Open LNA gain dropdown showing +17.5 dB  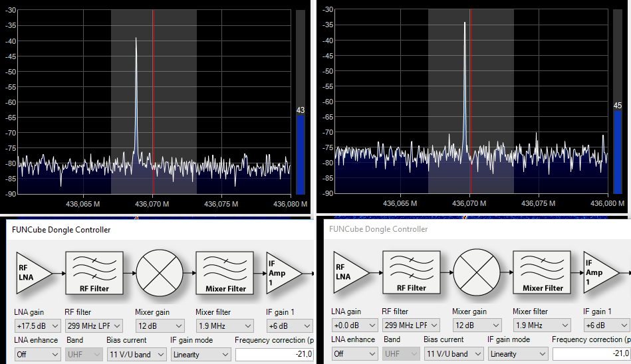click(x=37, y=325)
